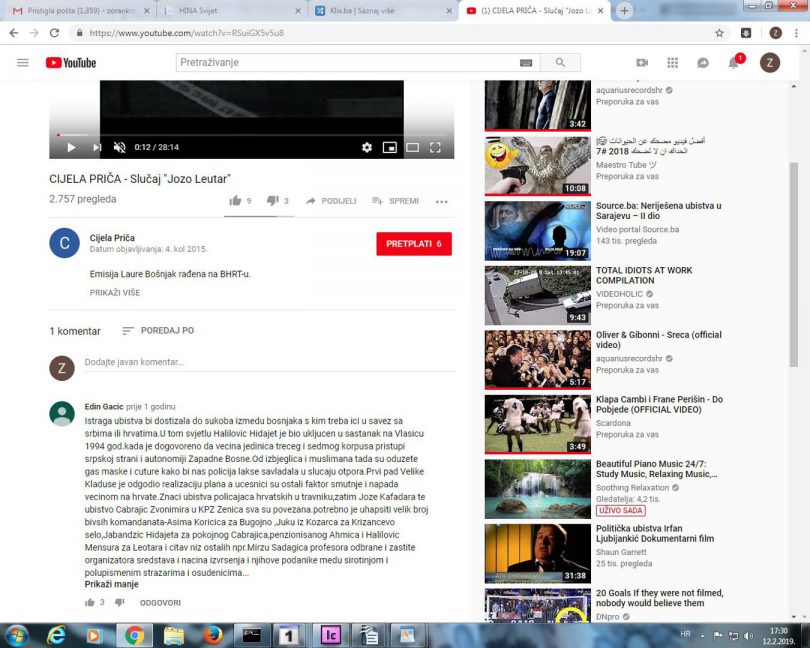
Task: Unmute the video player volume
Action: tap(119, 147)
